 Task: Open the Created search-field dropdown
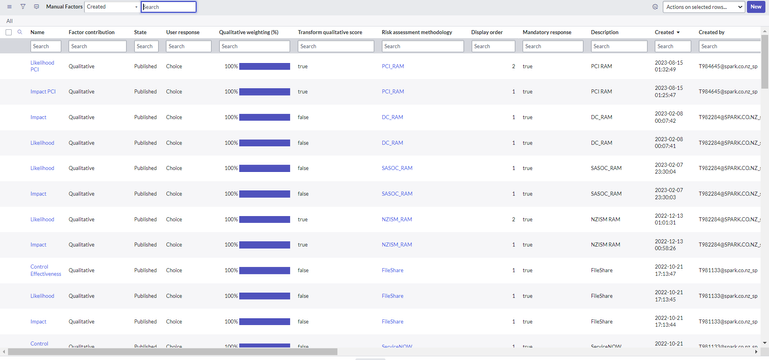click(112, 7)
